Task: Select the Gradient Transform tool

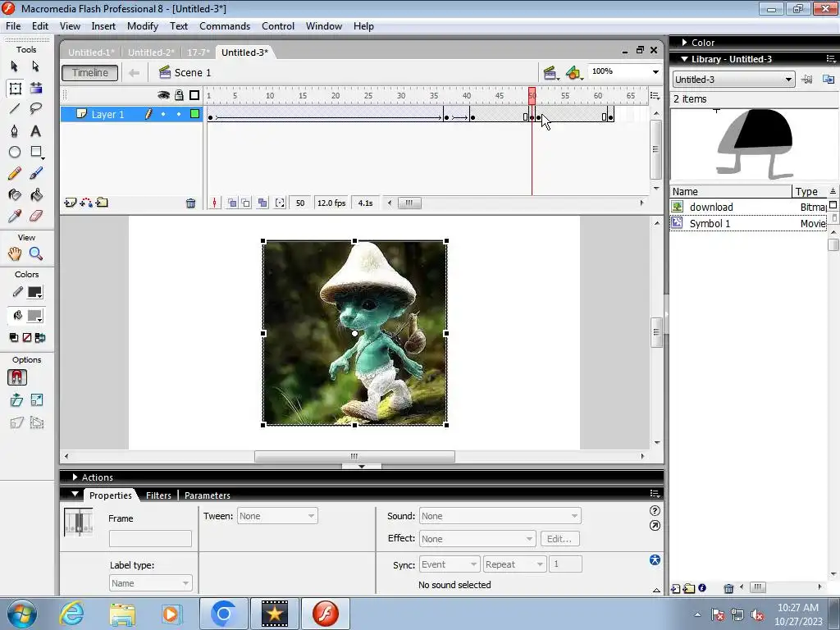Action: tap(36, 89)
